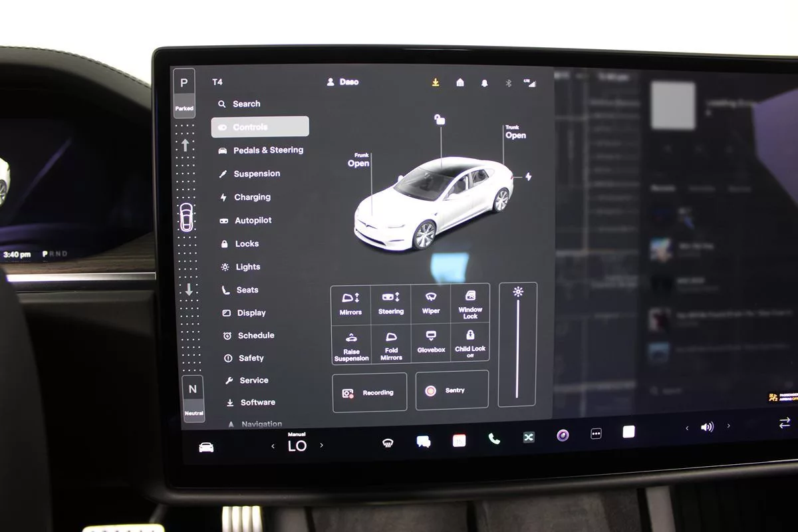Open the Daso driver profile menu
The width and height of the screenshot is (798, 532).
click(x=342, y=82)
